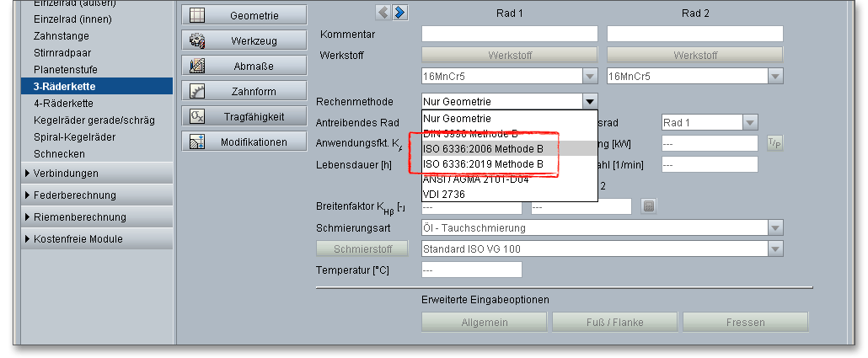This screenshot has width=868, height=358.
Task: Click the Modifikationen icon
Action: [197, 142]
